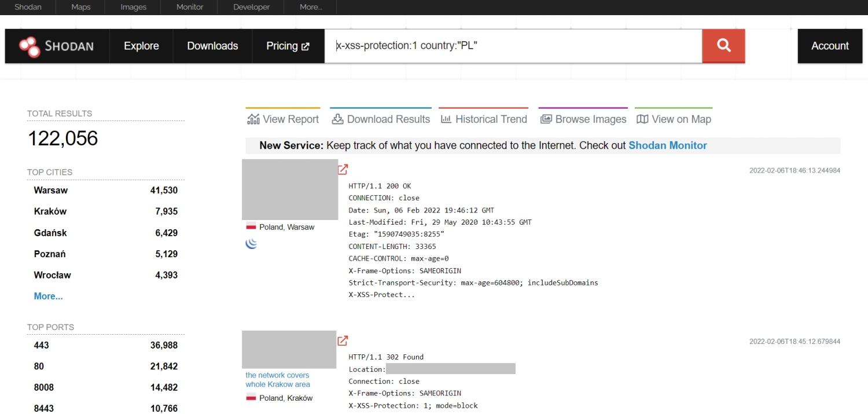Filter results by port 443
868x414 pixels.
pos(42,345)
